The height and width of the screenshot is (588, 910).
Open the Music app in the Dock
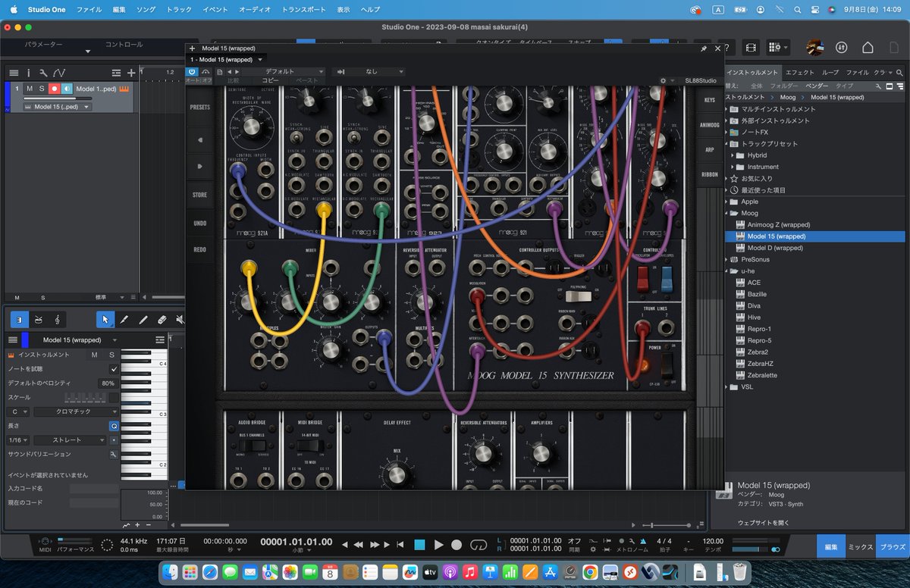(x=470, y=571)
